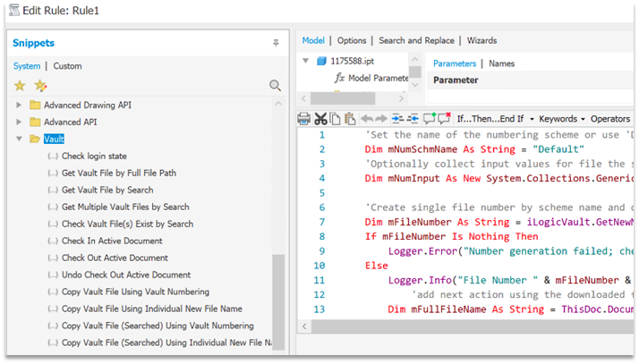
Task: Select the Custom snippets tab
Action: coord(68,66)
